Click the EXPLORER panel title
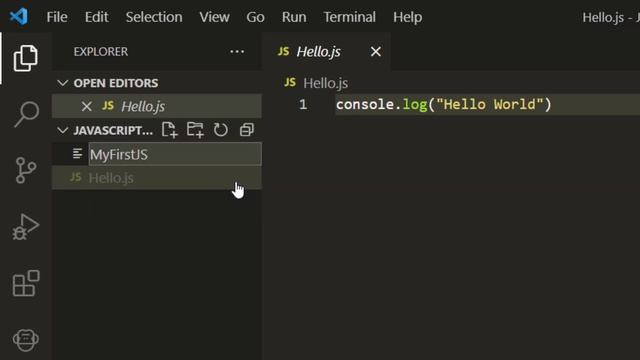This screenshot has height=360, width=640. 101,52
